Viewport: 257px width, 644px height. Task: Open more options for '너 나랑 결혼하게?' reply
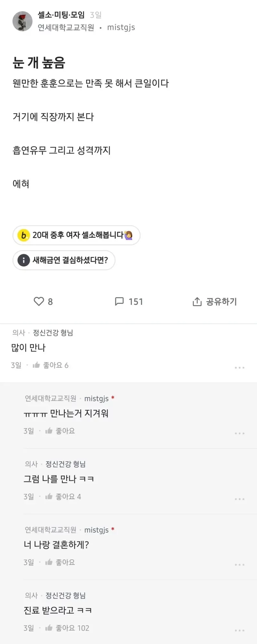coord(240,565)
